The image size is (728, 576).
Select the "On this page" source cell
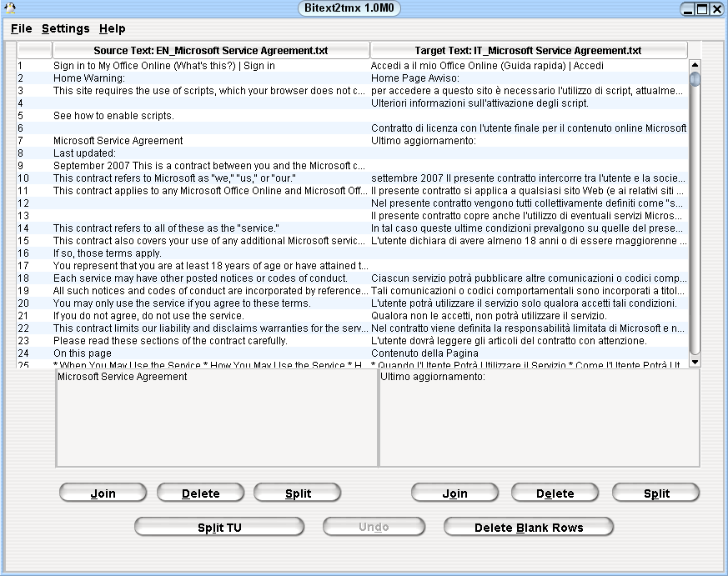tap(211, 353)
